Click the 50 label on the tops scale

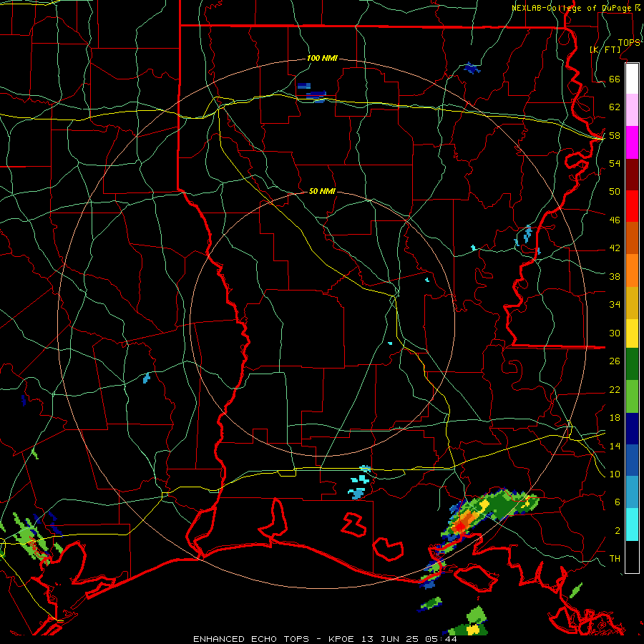point(615,191)
